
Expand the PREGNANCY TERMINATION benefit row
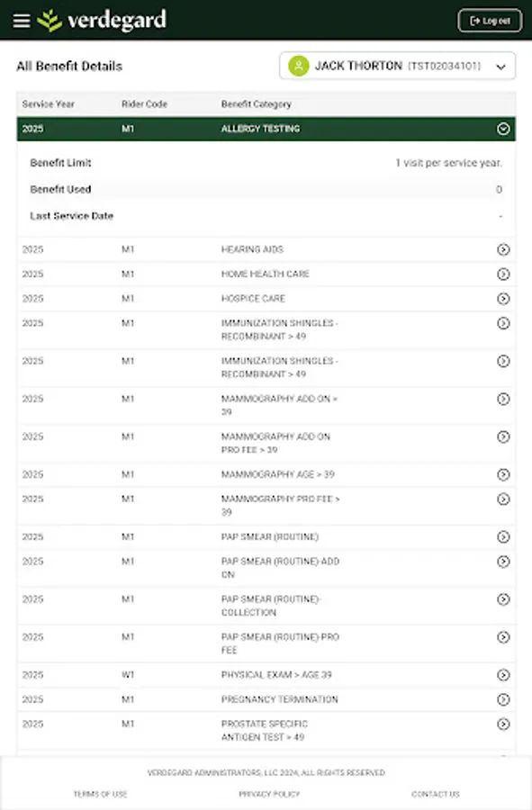502,698
